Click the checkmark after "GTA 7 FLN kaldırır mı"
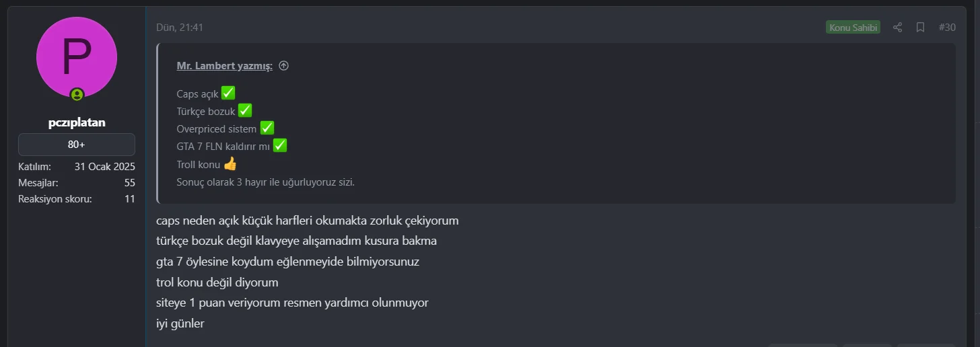This screenshot has height=347, width=980. click(280, 146)
